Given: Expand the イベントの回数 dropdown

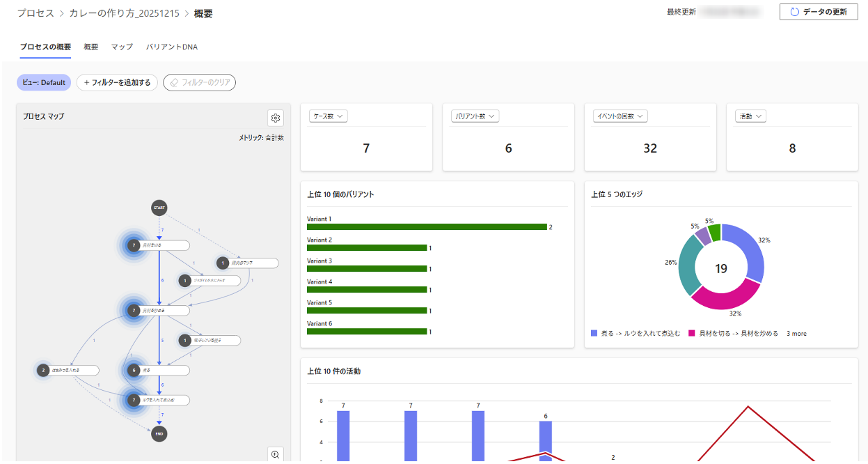Looking at the screenshot, I should click(621, 116).
